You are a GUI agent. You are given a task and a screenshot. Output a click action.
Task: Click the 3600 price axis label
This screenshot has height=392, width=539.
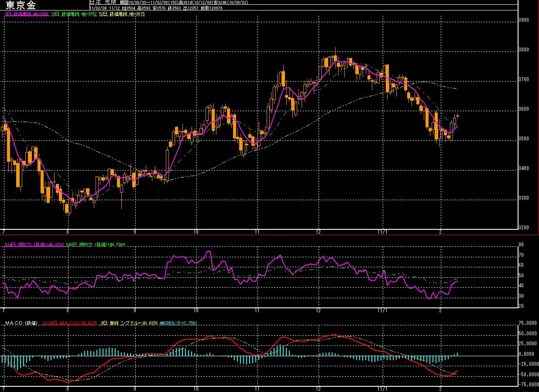pos(523,109)
